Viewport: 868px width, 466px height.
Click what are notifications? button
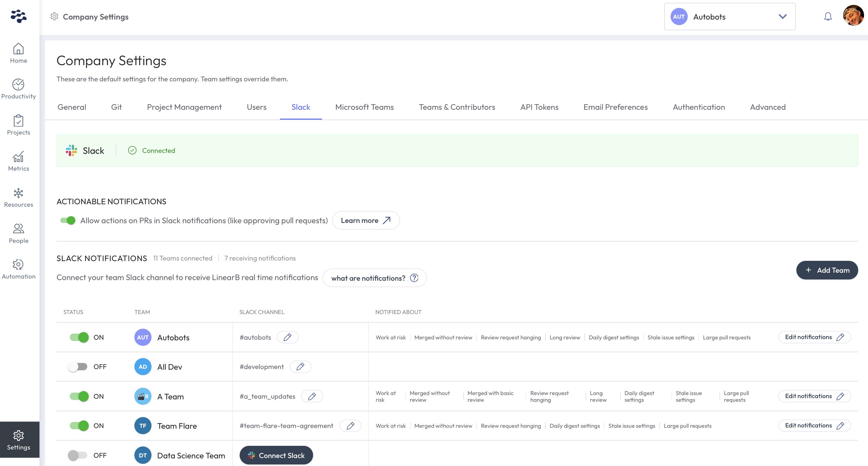coord(374,278)
